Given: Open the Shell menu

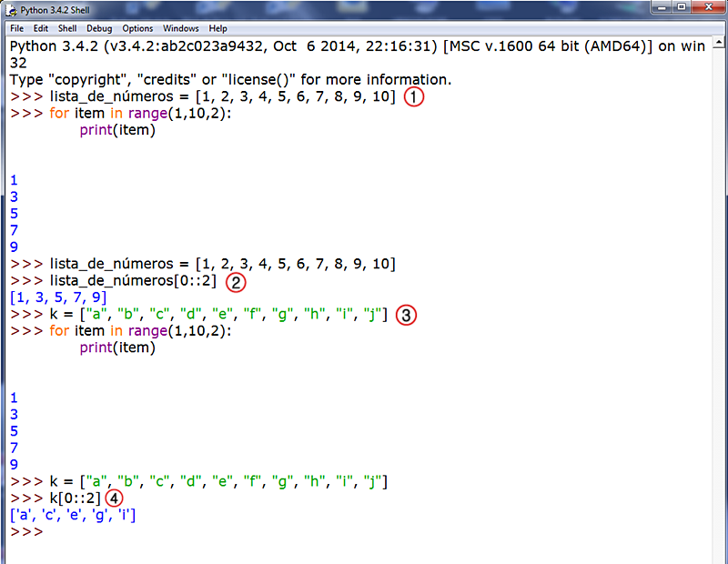Looking at the screenshot, I should coord(66,28).
